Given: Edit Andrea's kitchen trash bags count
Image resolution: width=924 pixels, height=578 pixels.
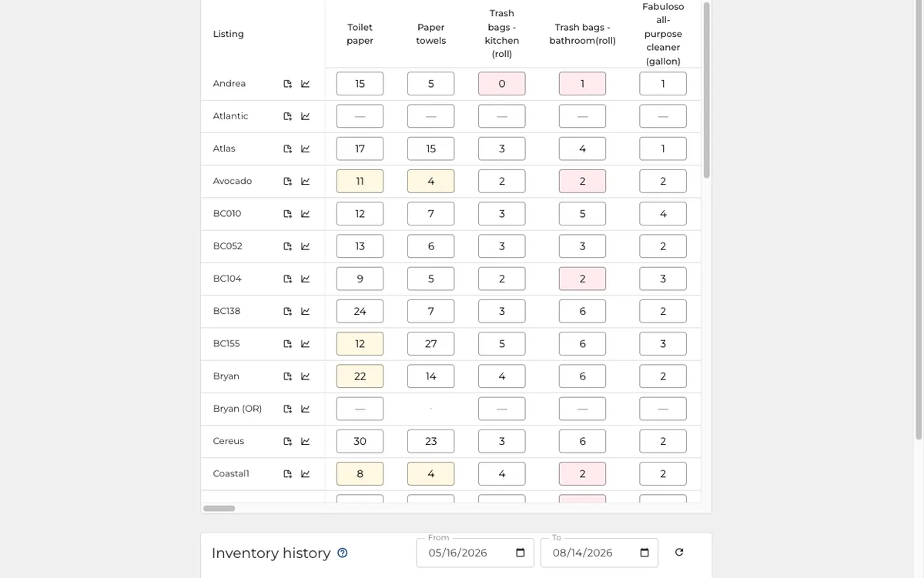Looking at the screenshot, I should [x=502, y=84].
